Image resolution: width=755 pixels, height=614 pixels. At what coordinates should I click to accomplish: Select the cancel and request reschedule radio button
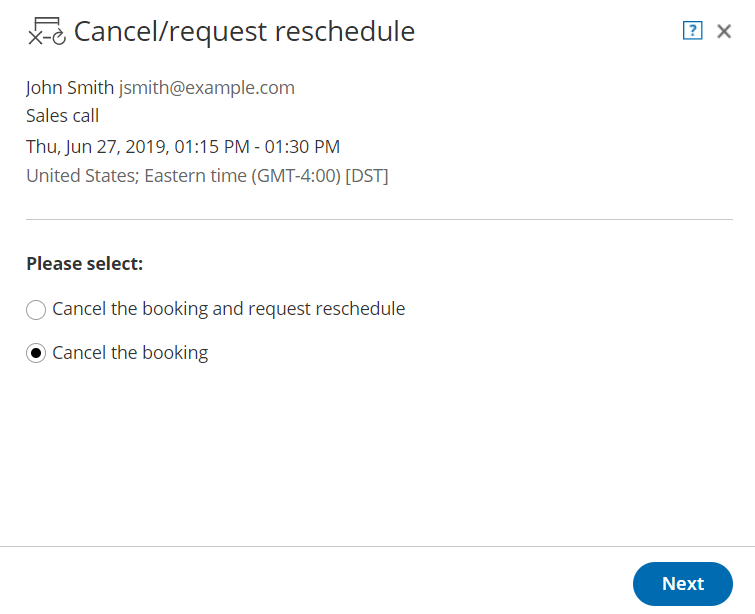[36, 310]
